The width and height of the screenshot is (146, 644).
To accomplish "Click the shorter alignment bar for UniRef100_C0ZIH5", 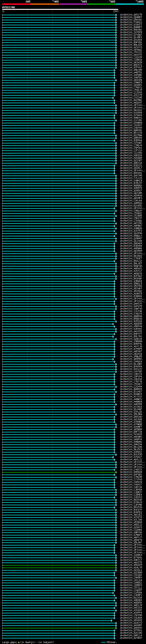I will [x=58, y=98].
